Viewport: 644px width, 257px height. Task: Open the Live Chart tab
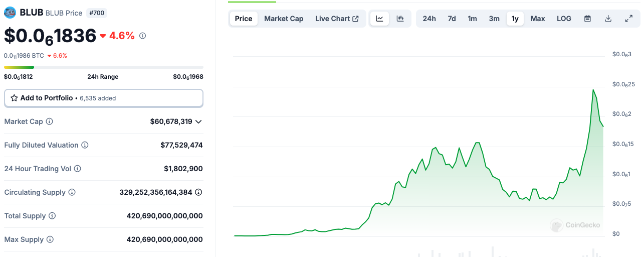[337, 19]
